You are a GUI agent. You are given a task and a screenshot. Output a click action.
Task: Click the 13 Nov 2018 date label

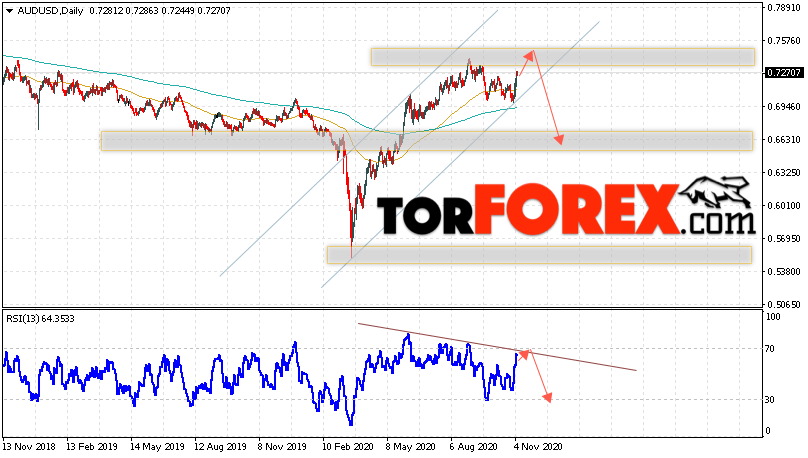coord(27,447)
